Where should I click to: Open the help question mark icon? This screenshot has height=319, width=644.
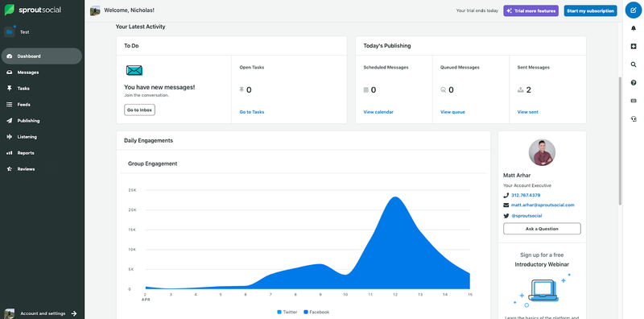tap(634, 83)
